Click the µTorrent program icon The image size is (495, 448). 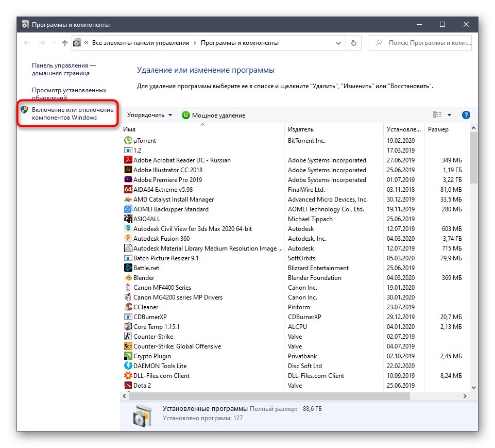pos(128,140)
